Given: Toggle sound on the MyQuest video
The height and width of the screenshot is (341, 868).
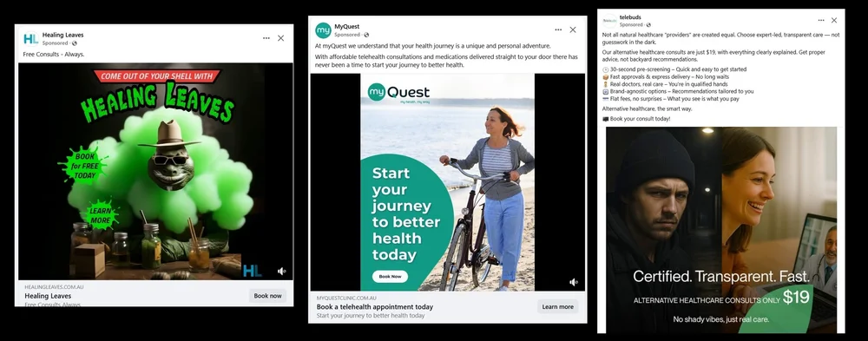Looking at the screenshot, I should tap(574, 282).
